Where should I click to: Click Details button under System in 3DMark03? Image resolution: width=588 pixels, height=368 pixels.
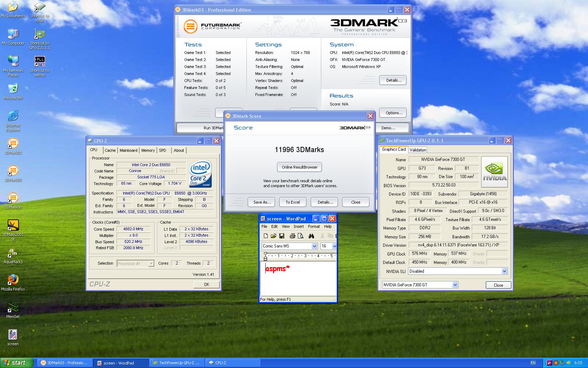393,80
